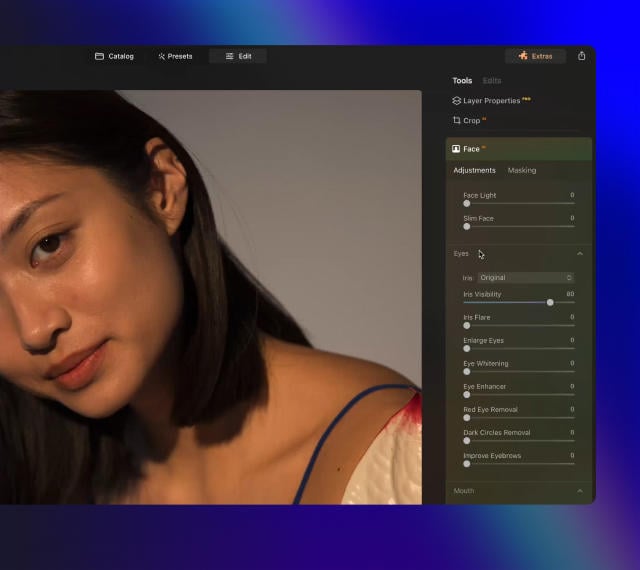Screen dimensions: 640x570
Task: Select the Edit tab
Action: (x=238, y=56)
